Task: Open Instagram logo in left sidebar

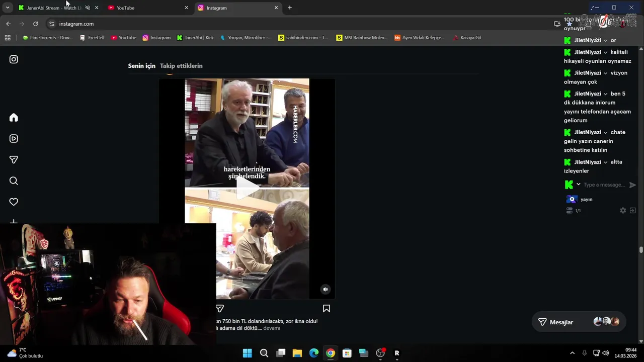Action: [x=14, y=59]
